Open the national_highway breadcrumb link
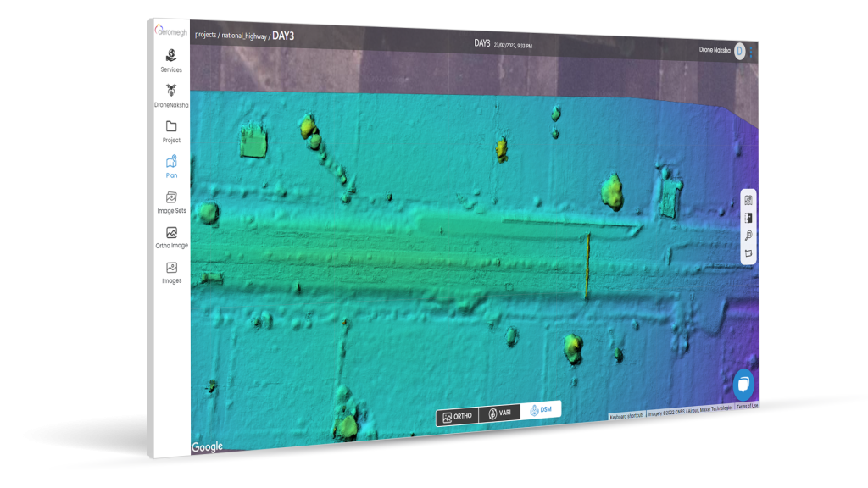 (244, 36)
